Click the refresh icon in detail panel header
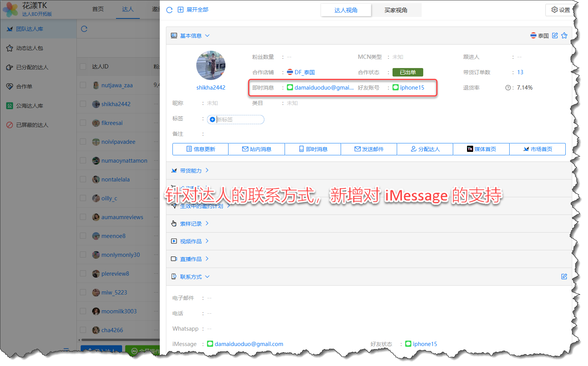The width and height of the screenshot is (588, 366). 169,10
